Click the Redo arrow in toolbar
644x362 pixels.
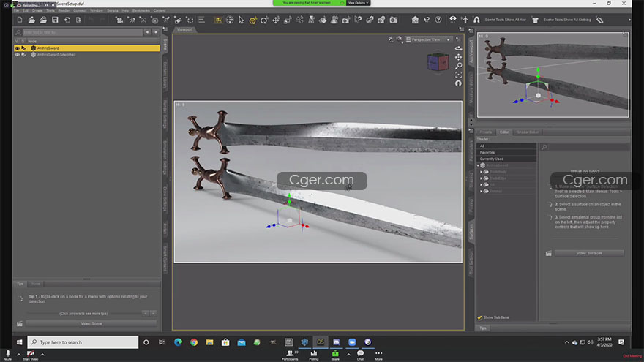[x=102, y=20]
